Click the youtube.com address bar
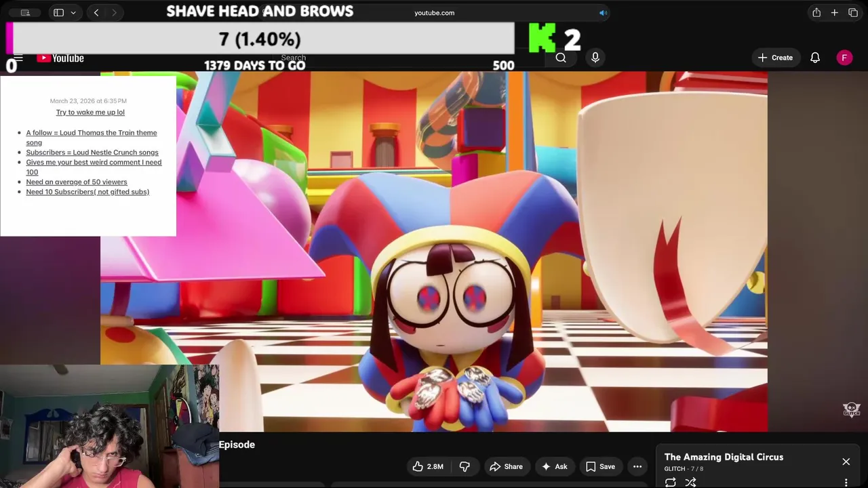 click(435, 13)
